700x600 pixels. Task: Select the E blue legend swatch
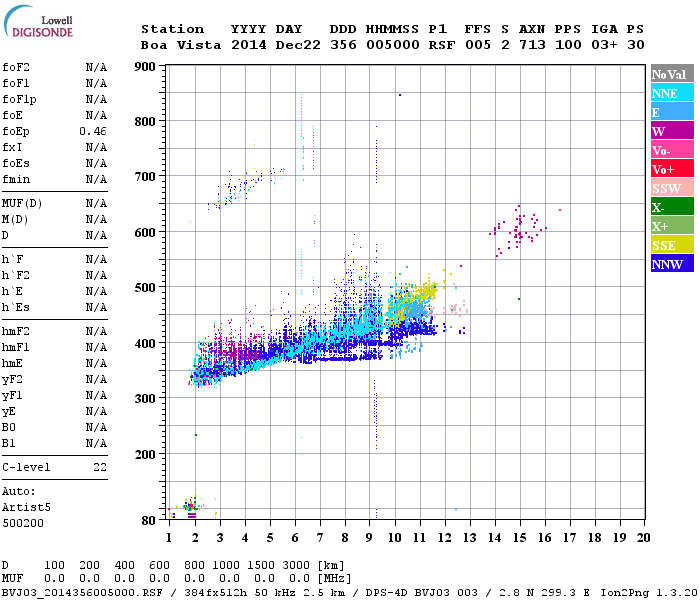[672, 112]
